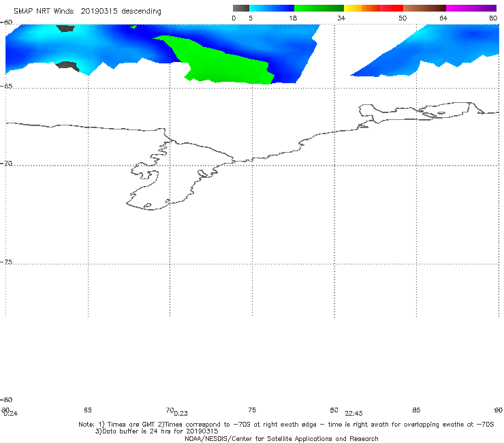Viewport: 504px width, 443px height.
Task: Click the latitude label '-60' at the map top
Action: 6,22
